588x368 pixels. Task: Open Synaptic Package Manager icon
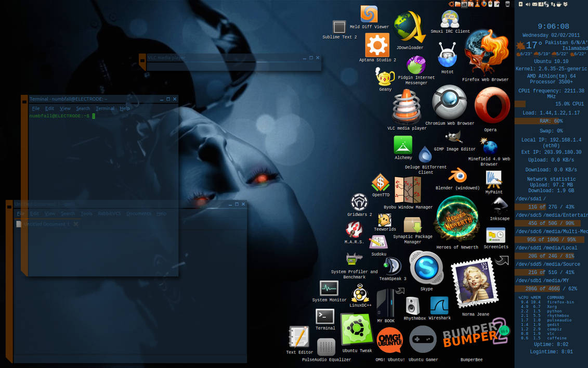[412, 224]
